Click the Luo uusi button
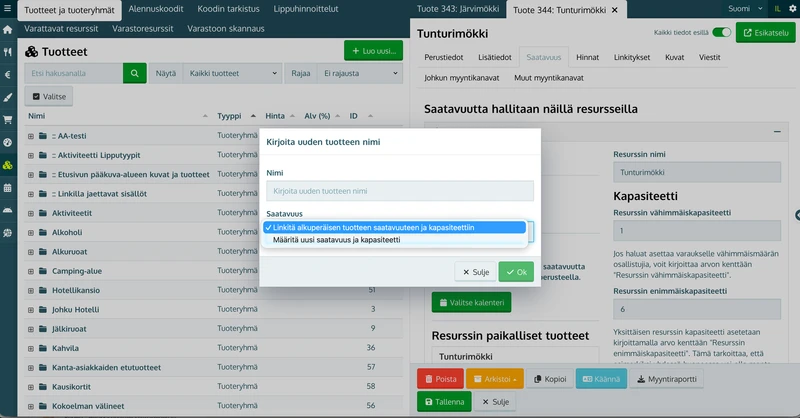The image size is (800, 418). coord(373,51)
